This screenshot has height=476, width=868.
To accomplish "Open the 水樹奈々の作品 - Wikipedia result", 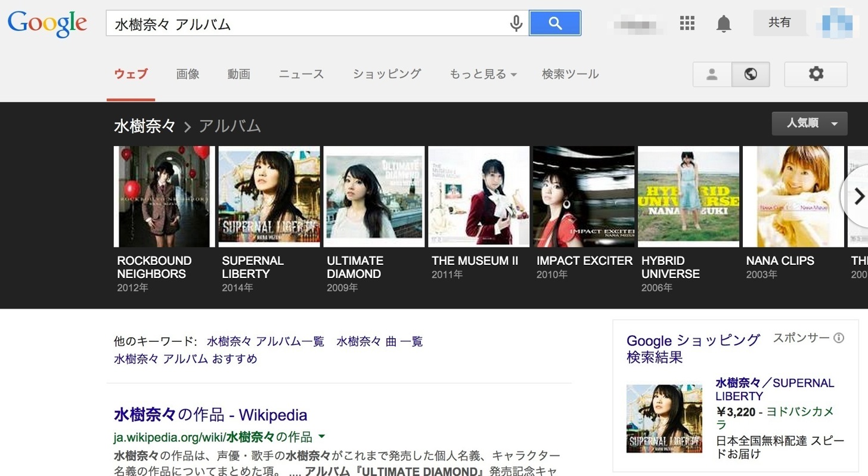I will (210, 415).
